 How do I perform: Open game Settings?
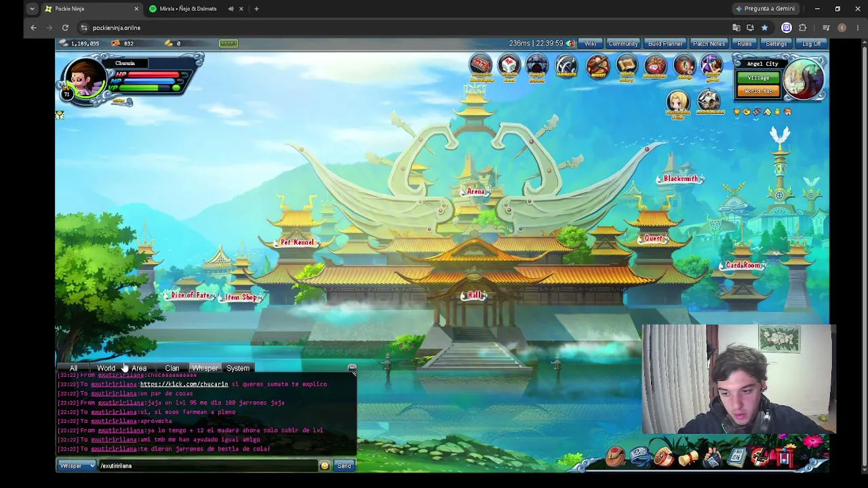tap(776, 43)
